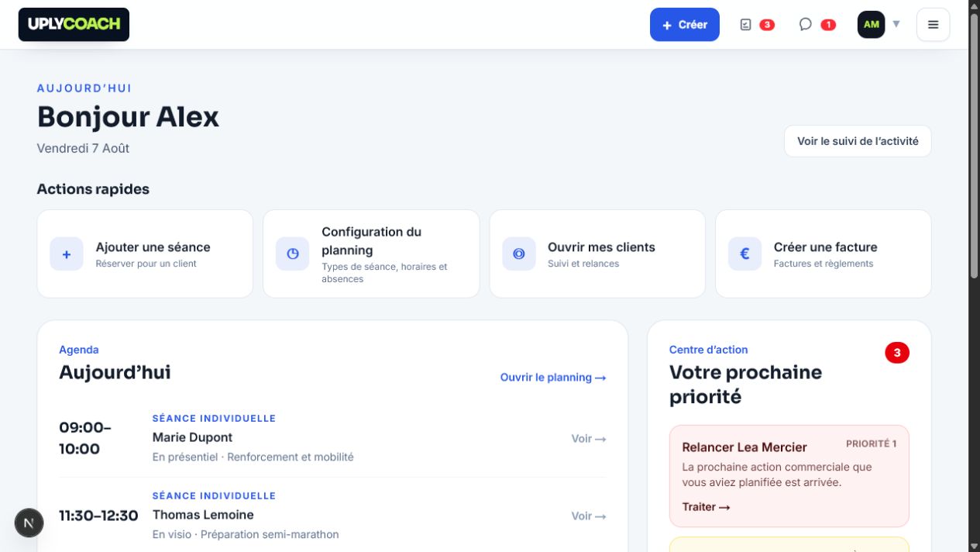Open the Ouvrir mes clients card
Screen dimensions: 980x552
point(597,254)
